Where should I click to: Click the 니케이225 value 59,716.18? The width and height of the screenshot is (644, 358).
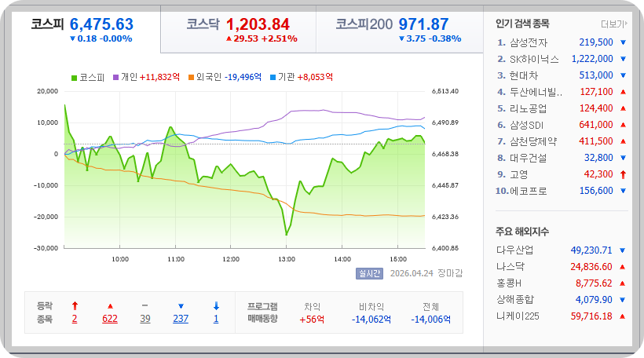pos(591,316)
